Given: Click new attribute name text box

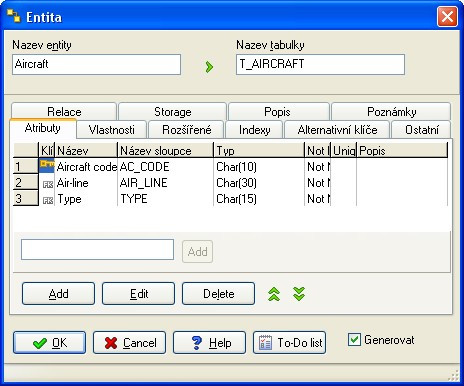Looking at the screenshot, I should coord(97,249).
